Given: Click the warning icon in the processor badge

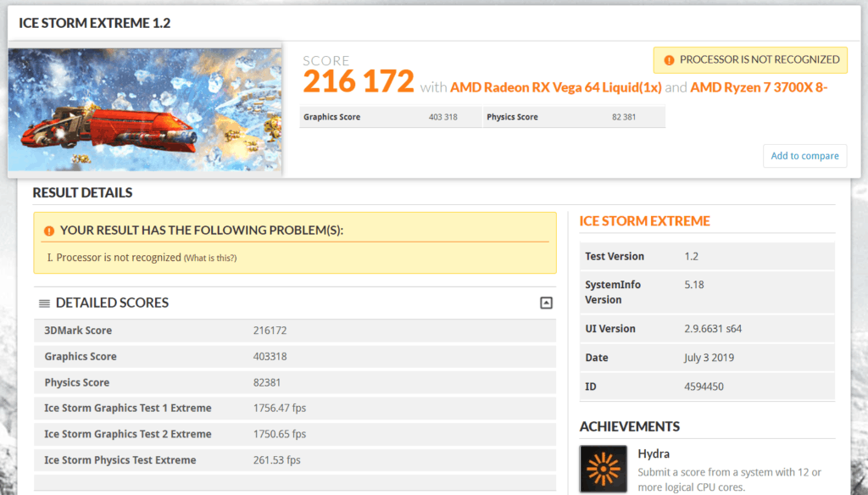Looking at the screenshot, I should 670,60.
